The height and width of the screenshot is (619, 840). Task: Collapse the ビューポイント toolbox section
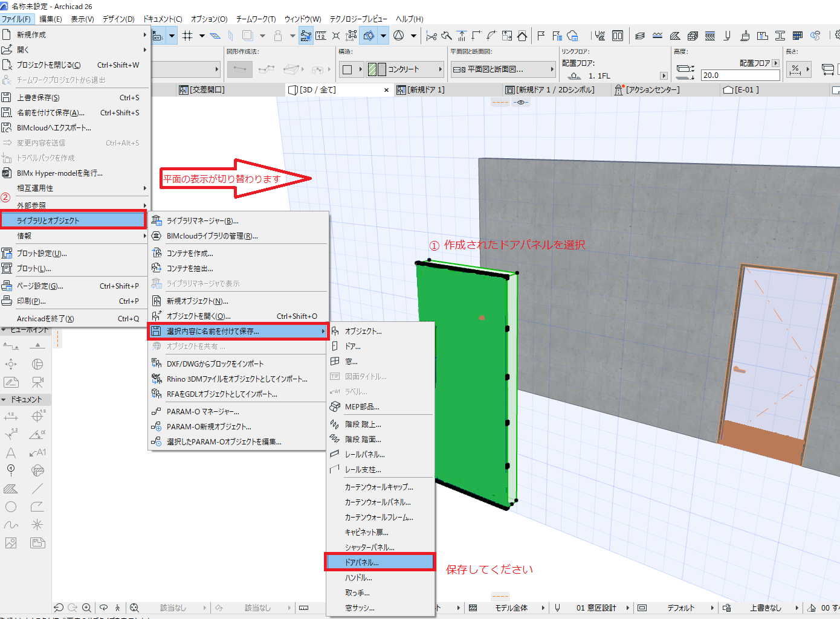tap(4, 330)
